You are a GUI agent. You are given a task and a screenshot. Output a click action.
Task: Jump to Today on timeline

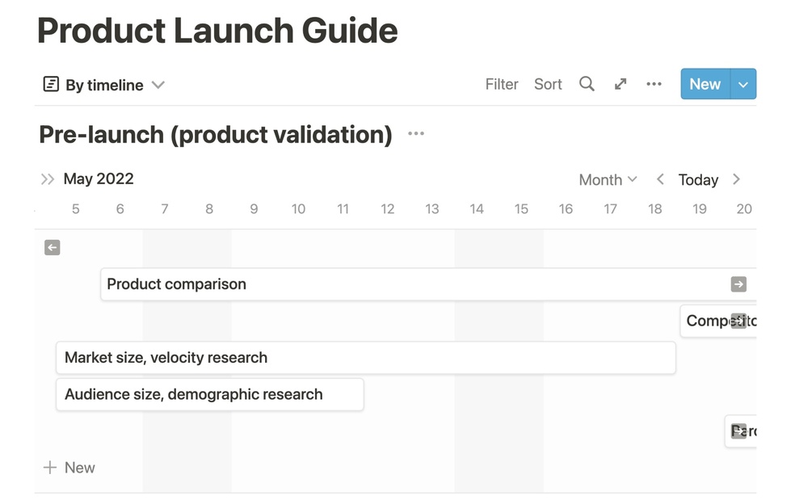[698, 179]
